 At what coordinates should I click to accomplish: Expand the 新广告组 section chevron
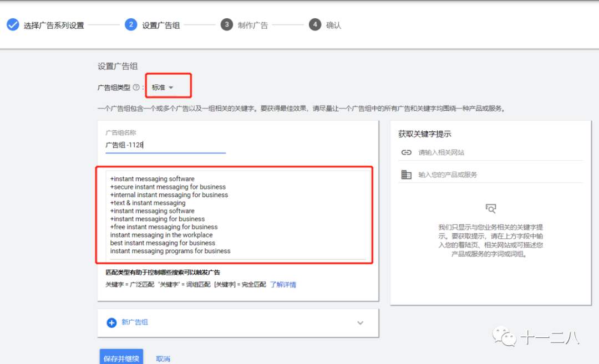[x=360, y=323]
